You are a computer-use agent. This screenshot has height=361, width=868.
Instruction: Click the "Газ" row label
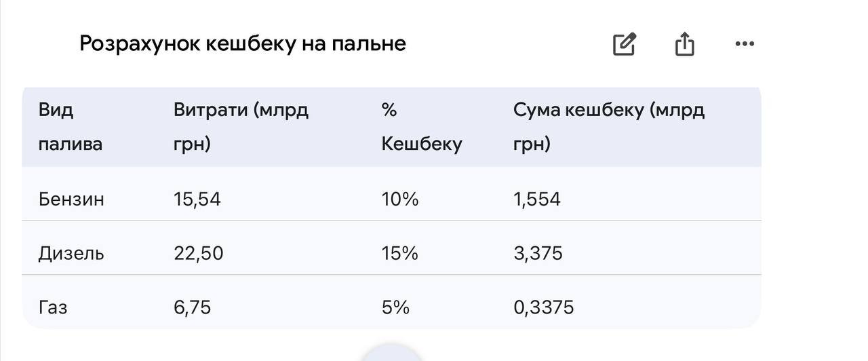[x=53, y=307]
